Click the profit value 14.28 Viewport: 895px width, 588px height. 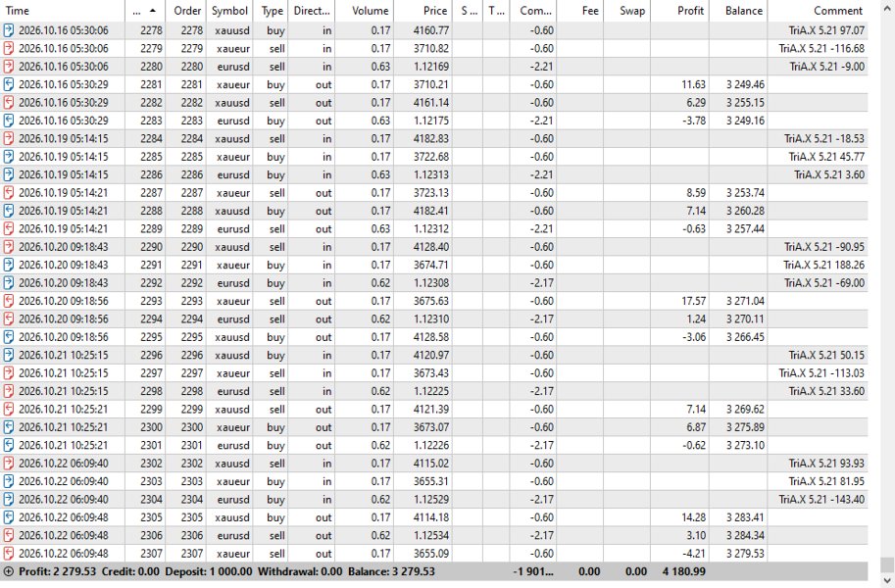pyautogui.click(x=693, y=517)
